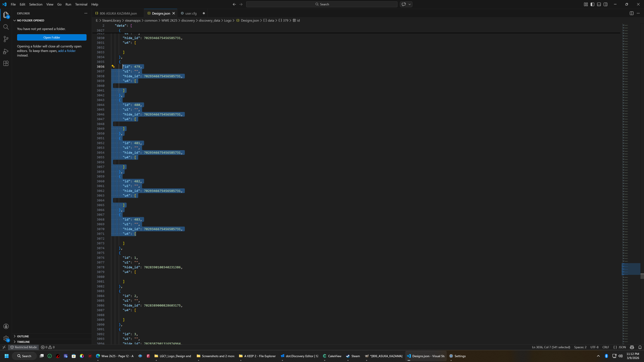644x362 pixels.
Task: Go back with the navigation left arrow
Action: pos(234,4)
